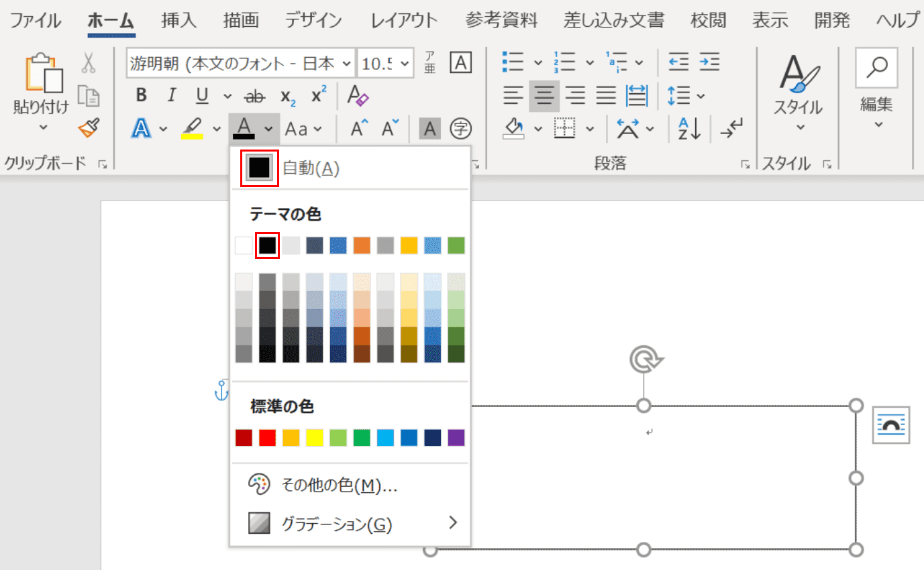Viewport: 924px width, 570px height.
Task: Open the bullets list dropdown
Action: pyautogui.click(x=537, y=63)
